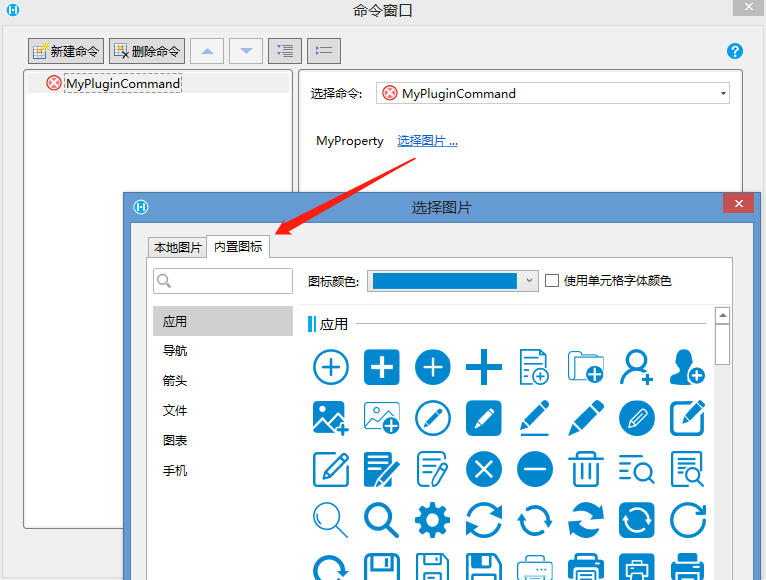Viewport: 766px width, 580px height.
Task: Choose the square outline edit pencil icon
Action: tap(331, 470)
